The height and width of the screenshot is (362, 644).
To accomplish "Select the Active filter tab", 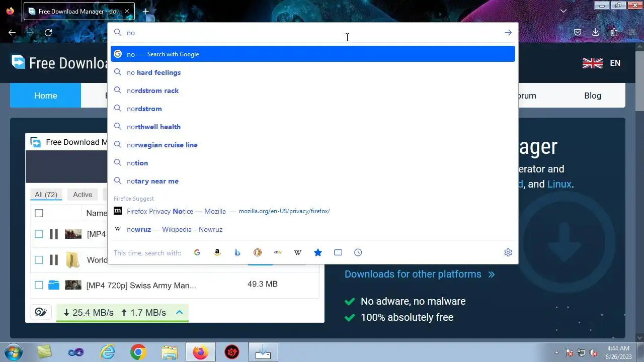I will point(83,195).
